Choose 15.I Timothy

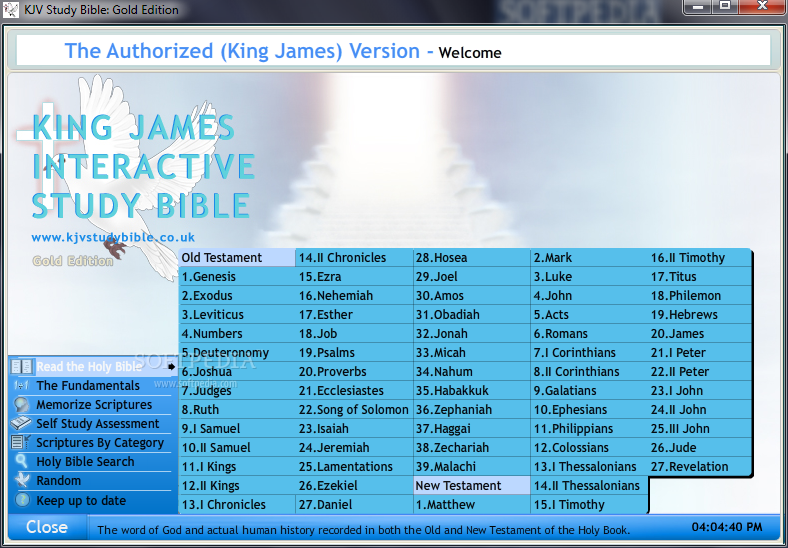point(589,505)
